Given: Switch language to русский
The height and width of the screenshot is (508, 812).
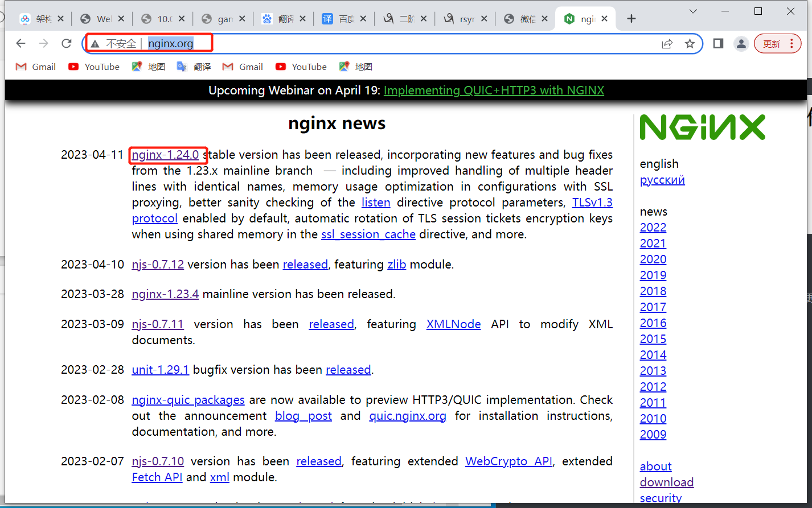Looking at the screenshot, I should pyautogui.click(x=662, y=180).
